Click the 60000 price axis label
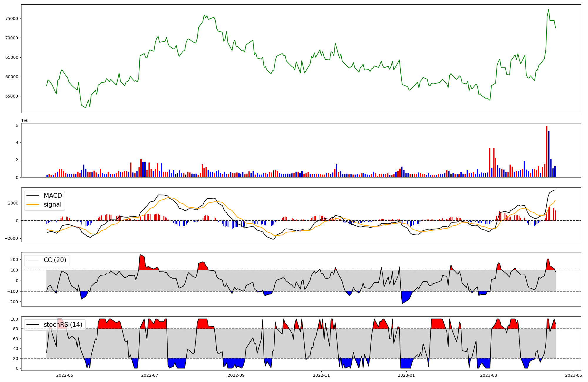Image resolution: width=588 pixels, height=382 pixels. [12, 77]
